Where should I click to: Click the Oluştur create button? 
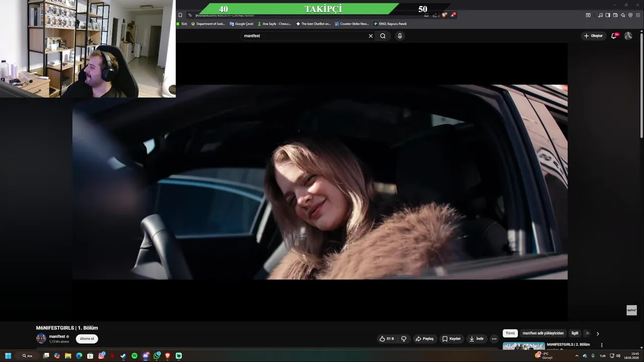(x=593, y=36)
